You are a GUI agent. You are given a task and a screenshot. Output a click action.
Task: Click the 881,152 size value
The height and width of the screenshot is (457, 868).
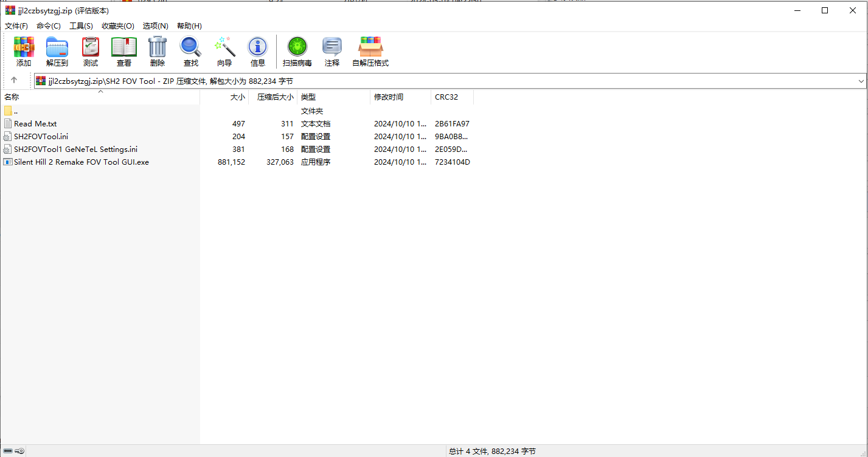click(231, 162)
